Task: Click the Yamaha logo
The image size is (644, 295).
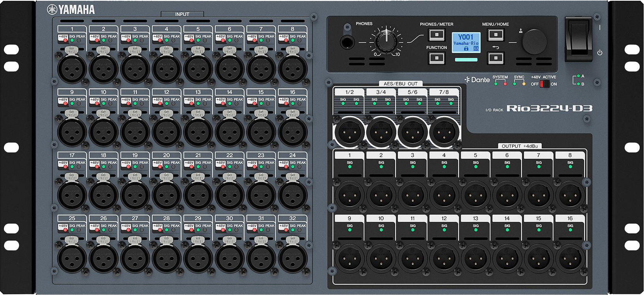Action: tap(71, 10)
